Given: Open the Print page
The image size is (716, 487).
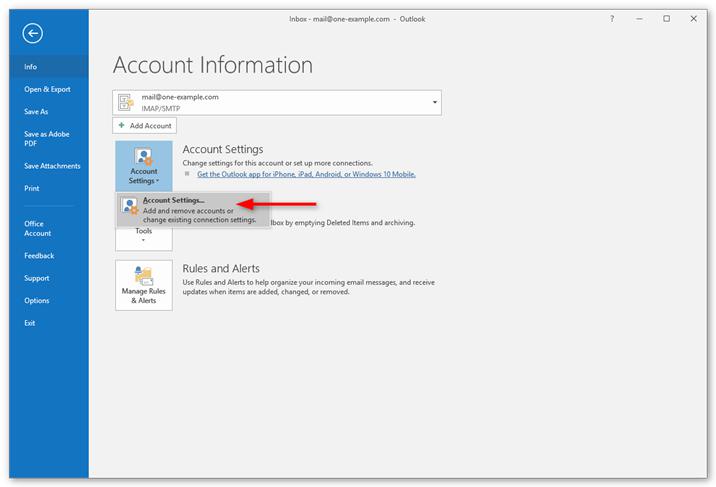Looking at the screenshot, I should [32, 188].
